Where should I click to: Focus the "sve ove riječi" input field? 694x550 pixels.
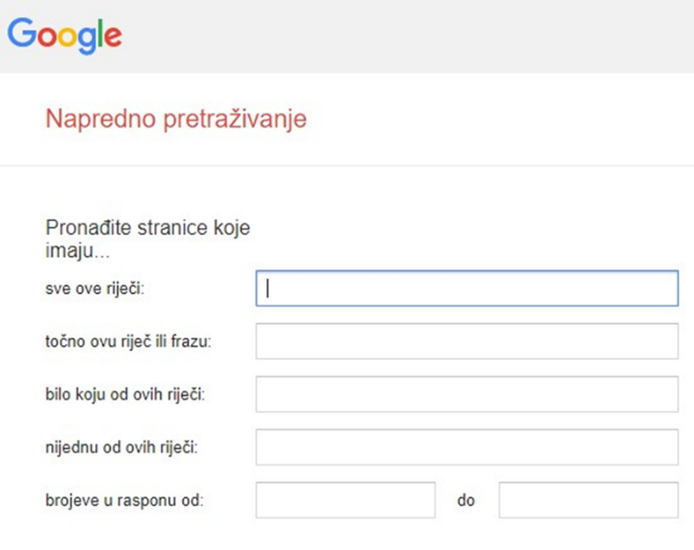(467, 288)
